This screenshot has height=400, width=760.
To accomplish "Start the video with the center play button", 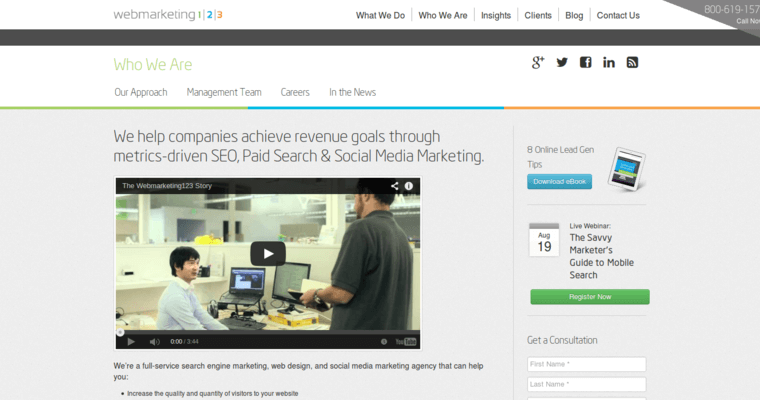I will click(x=267, y=253).
